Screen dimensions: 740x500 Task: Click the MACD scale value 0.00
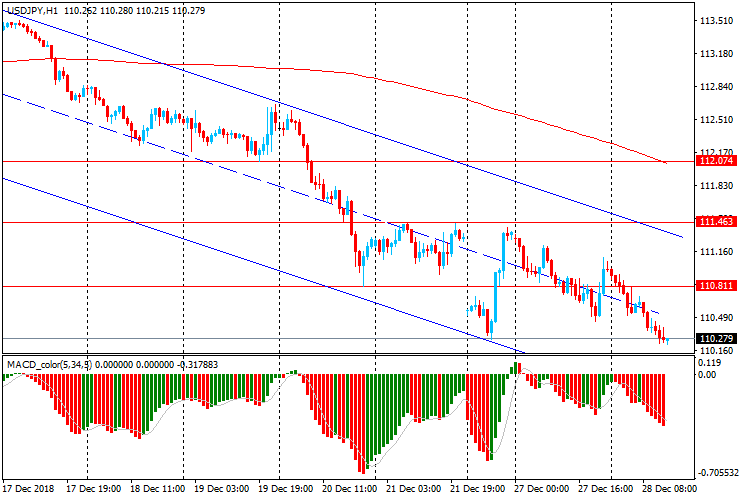click(708, 375)
